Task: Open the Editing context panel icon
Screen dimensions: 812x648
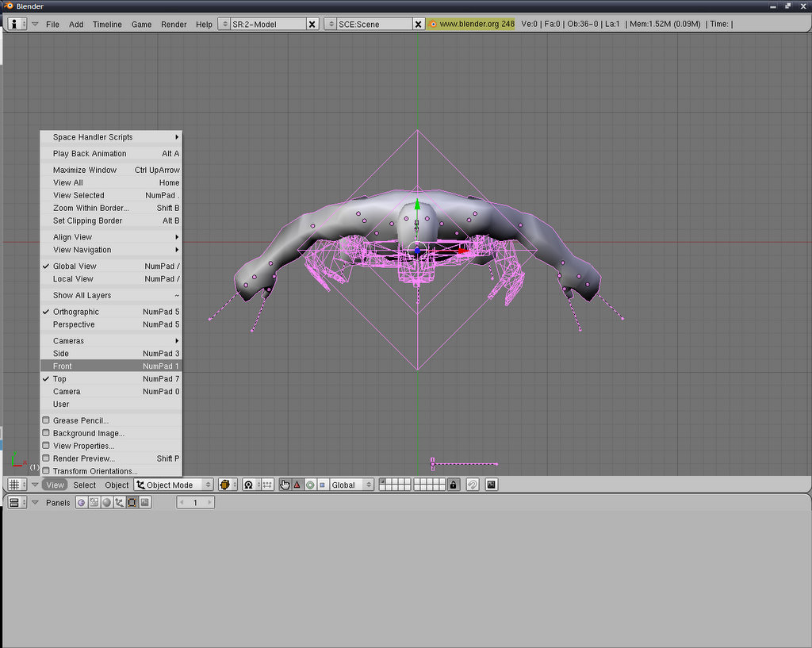Action: 132,503
